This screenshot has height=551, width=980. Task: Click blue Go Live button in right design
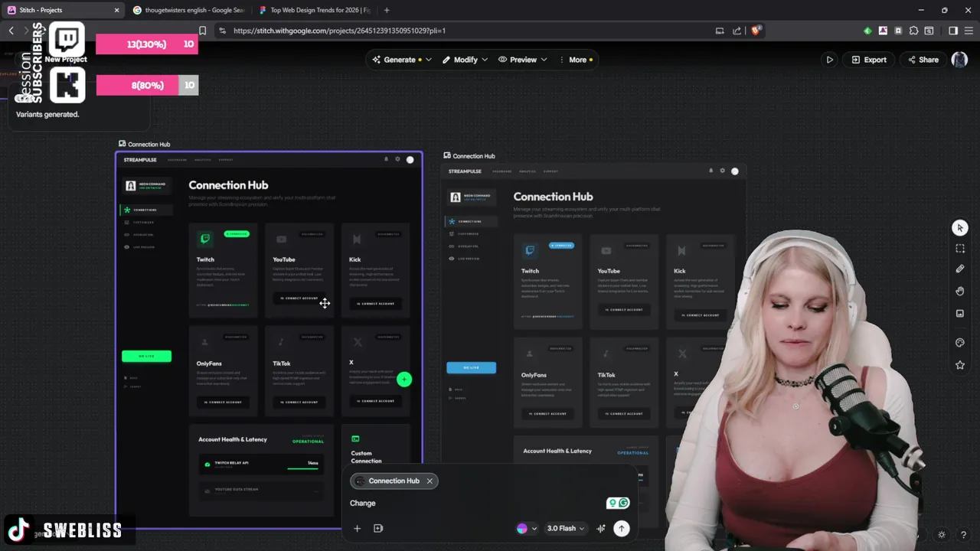point(472,367)
